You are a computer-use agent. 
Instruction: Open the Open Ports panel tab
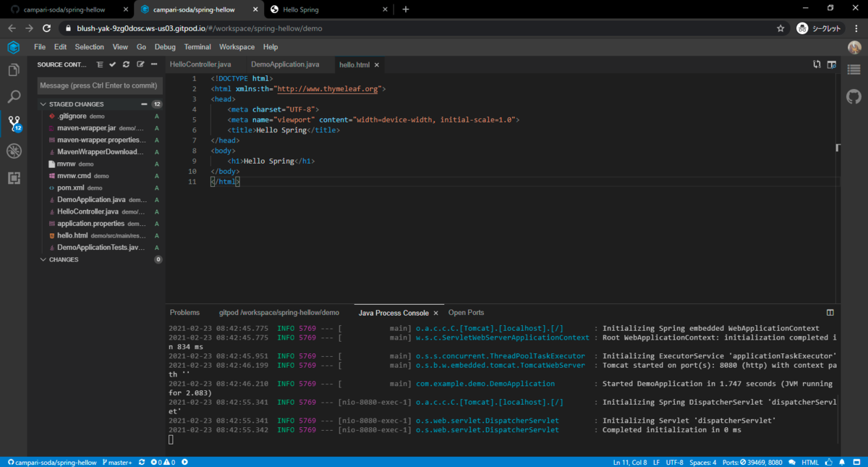click(x=467, y=313)
